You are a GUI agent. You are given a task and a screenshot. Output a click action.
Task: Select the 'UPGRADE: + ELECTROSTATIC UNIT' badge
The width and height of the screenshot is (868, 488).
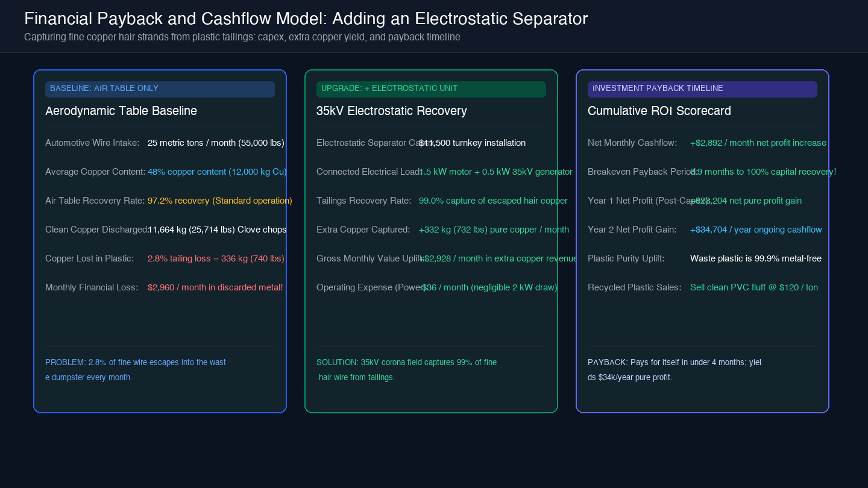pos(431,89)
